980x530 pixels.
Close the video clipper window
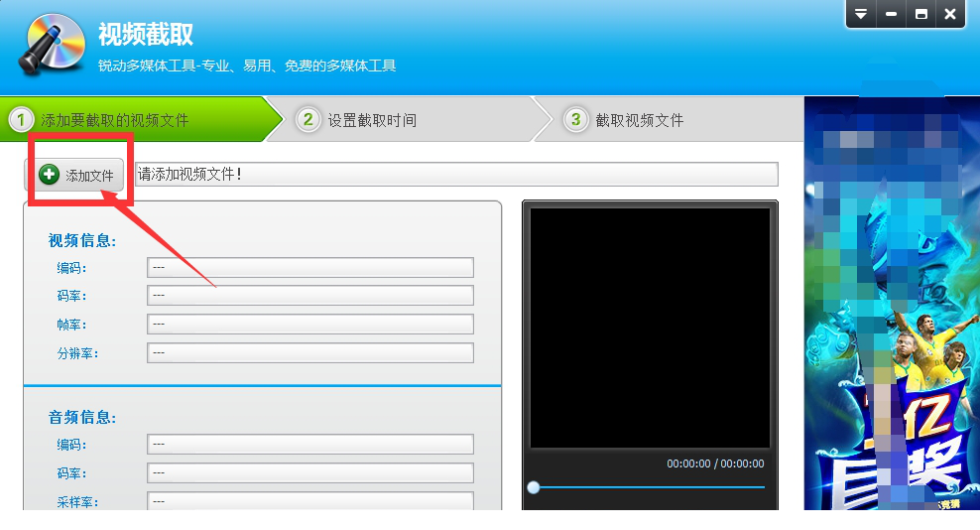pyautogui.click(x=950, y=14)
